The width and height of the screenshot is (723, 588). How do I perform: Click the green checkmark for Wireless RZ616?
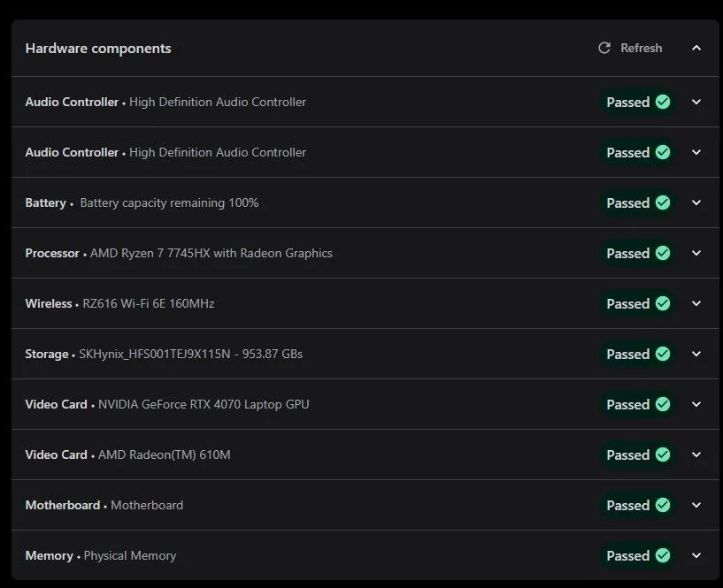pyautogui.click(x=663, y=303)
